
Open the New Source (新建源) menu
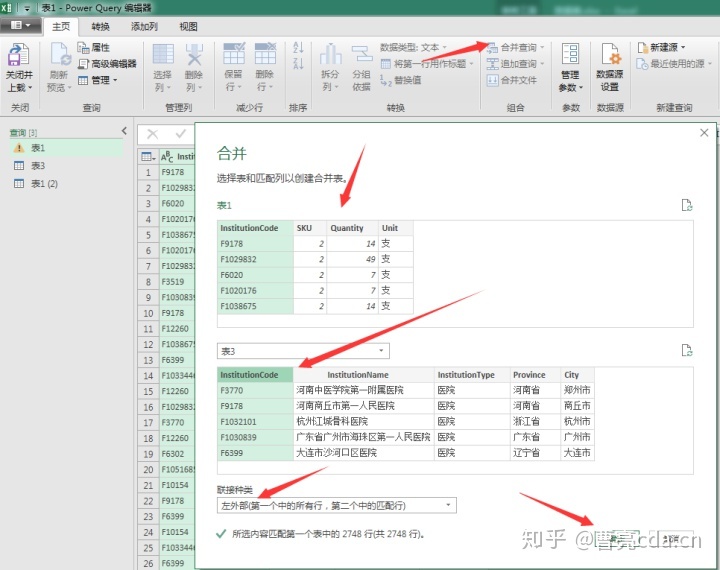pyautogui.click(x=662, y=47)
